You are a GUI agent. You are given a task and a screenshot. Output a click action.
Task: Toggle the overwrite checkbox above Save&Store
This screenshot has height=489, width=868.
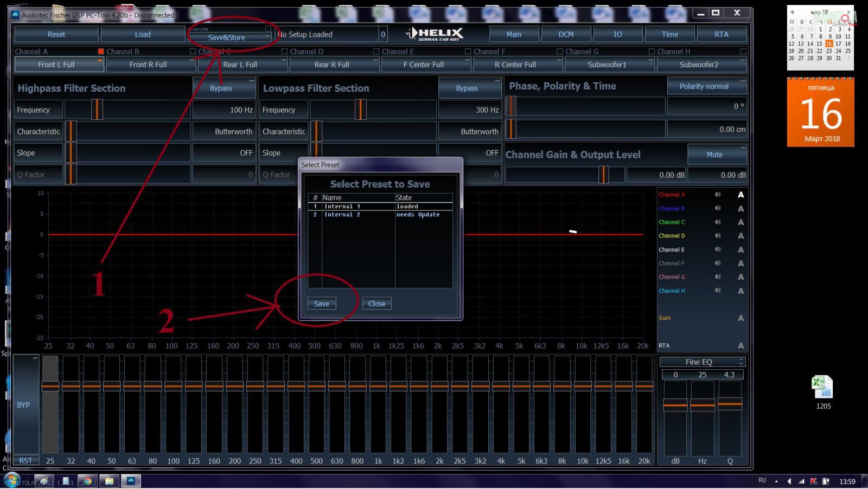[x=267, y=29]
